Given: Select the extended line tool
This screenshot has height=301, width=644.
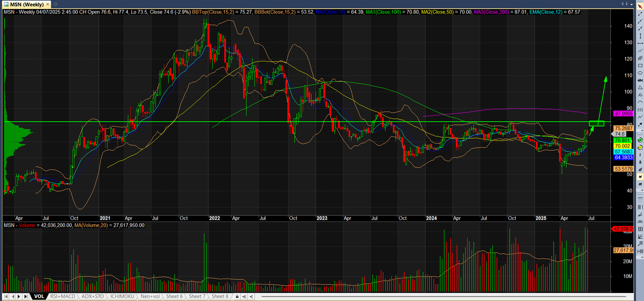Looking at the screenshot, I should point(640,29).
